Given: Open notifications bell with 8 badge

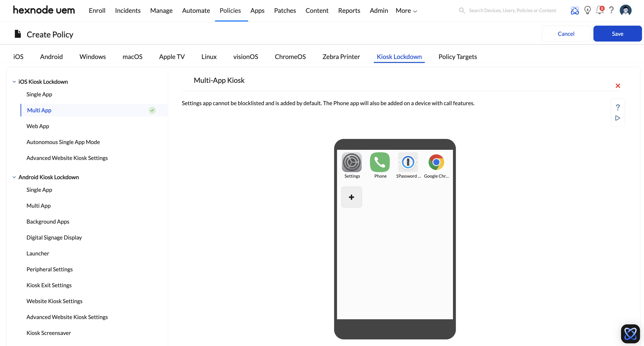Looking at the screenshot, I should point(600,10).
